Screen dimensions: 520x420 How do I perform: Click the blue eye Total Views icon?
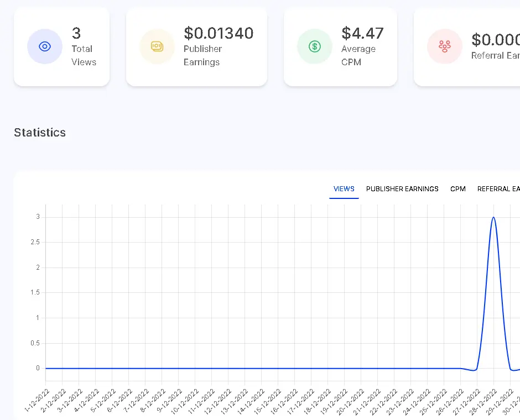coord(45,46)
